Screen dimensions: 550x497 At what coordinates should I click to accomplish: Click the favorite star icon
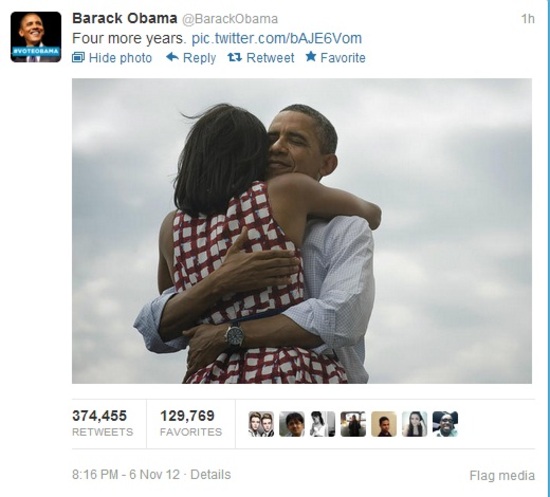311,56
